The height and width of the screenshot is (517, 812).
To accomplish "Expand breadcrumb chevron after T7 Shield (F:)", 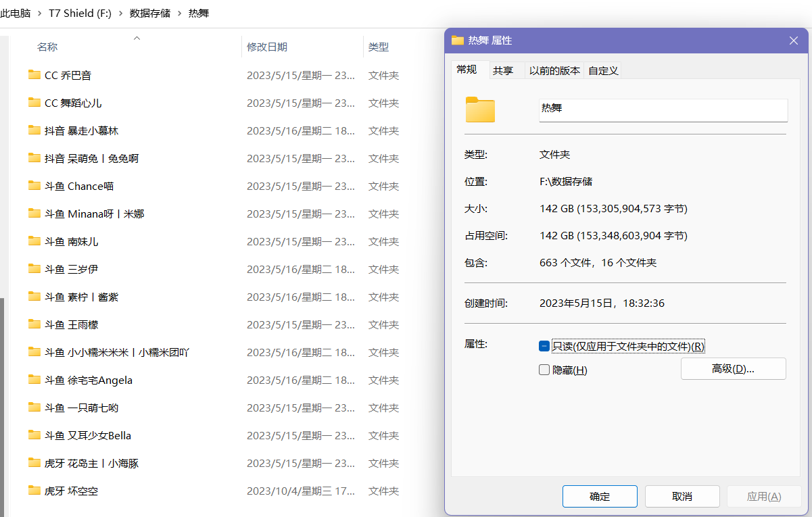I will (x=120, y=14).
